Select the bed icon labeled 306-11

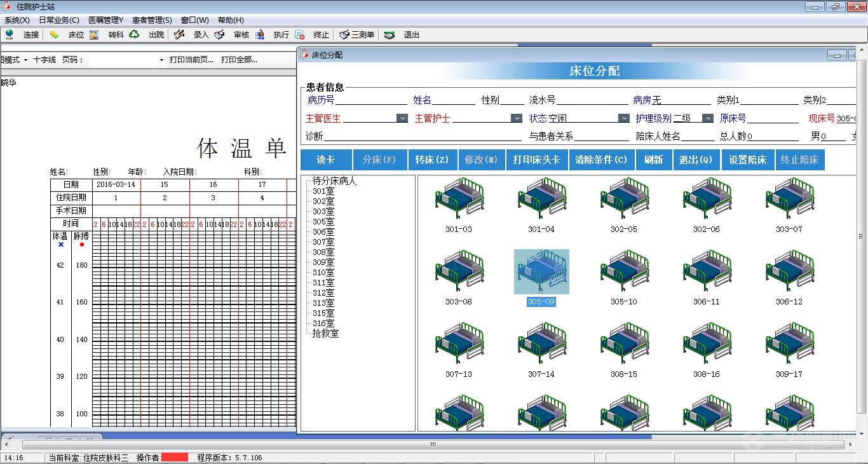point(706,271)
